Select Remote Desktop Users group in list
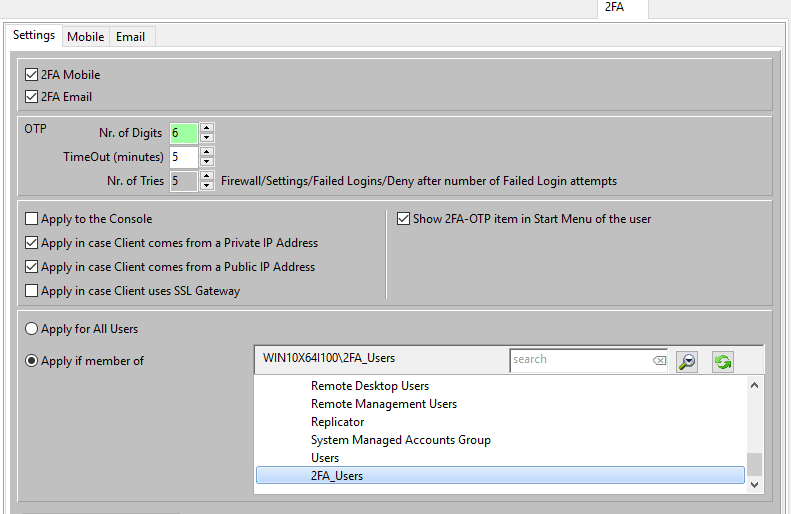This screenshot has height=514, width=791. coord(369,386)
